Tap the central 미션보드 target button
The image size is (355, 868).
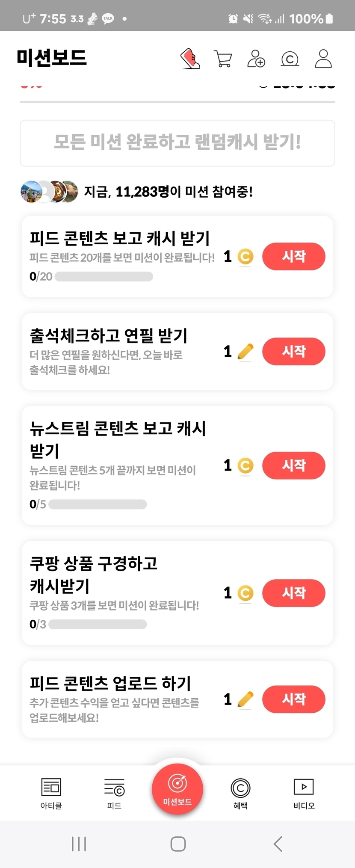[x=177, y=788]
